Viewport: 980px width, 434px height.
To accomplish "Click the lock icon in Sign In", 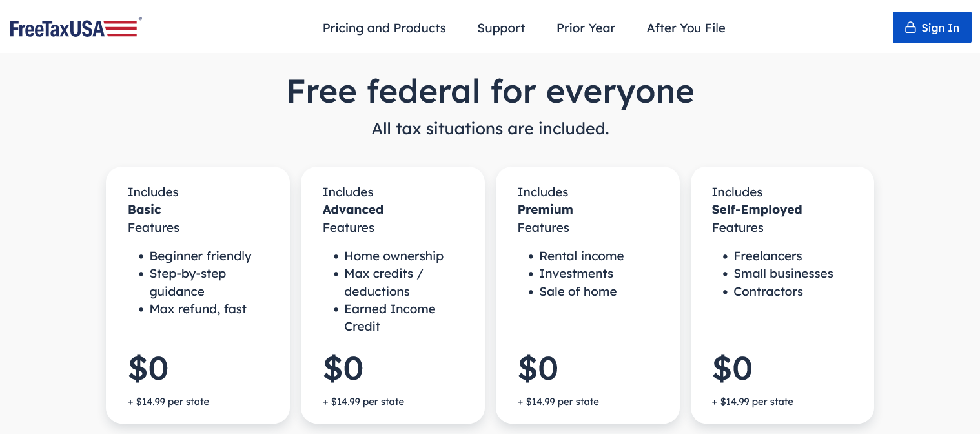I will tap(910, 28).
